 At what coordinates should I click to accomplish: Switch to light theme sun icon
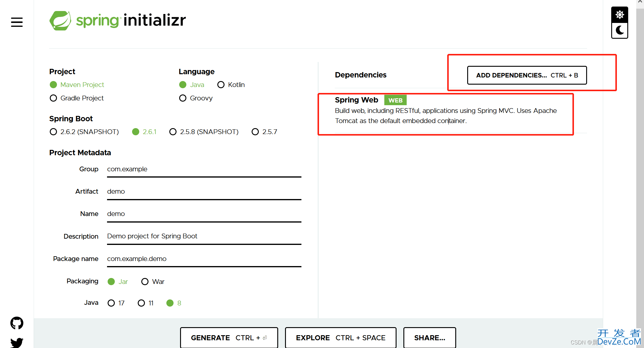click(x=620, y=15)
